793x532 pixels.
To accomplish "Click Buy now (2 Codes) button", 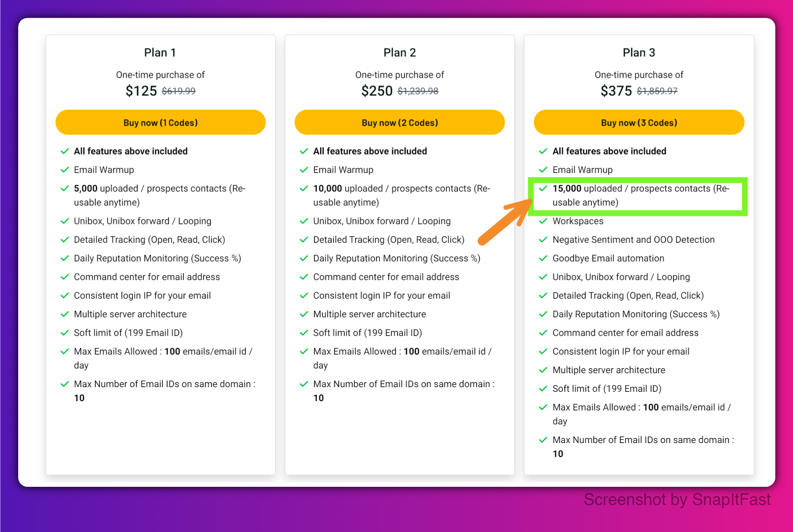I will 400,123.
